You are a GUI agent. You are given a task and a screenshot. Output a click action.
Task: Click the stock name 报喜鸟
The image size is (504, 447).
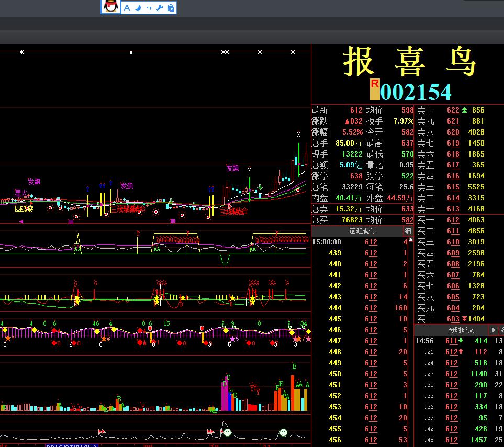409,61
